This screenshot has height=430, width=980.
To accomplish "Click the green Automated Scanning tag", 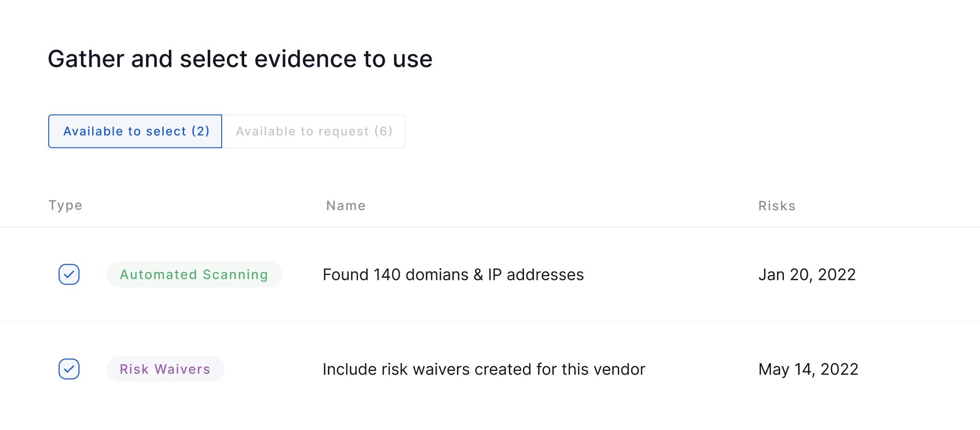I will (194, 275).
